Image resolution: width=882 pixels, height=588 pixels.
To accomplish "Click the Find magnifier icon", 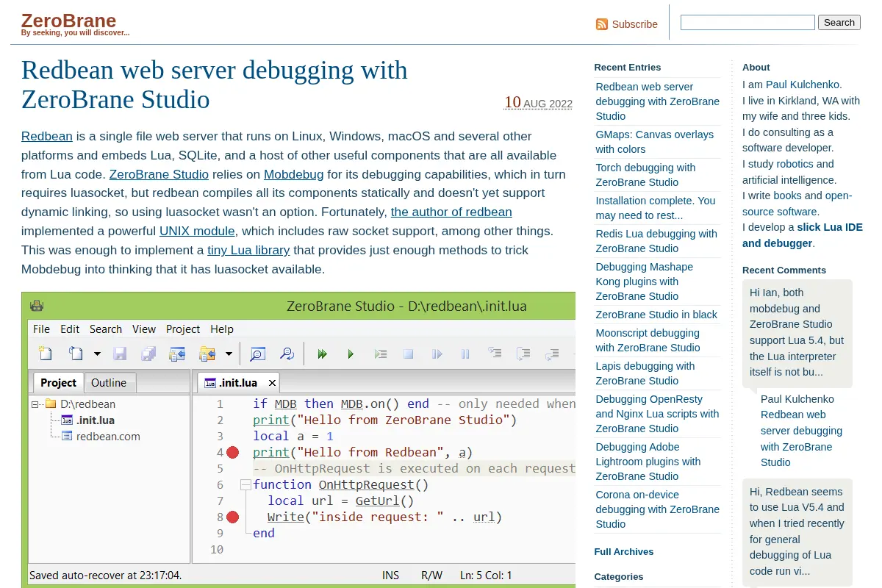I will coord(257,354).
